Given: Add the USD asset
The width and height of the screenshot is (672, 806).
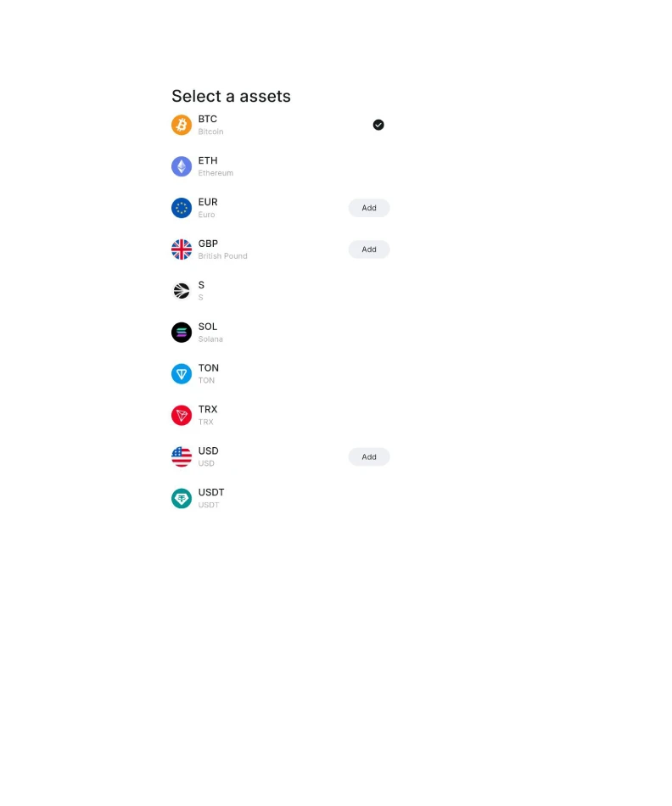Looking at the screenshot, I should [369, 457].
